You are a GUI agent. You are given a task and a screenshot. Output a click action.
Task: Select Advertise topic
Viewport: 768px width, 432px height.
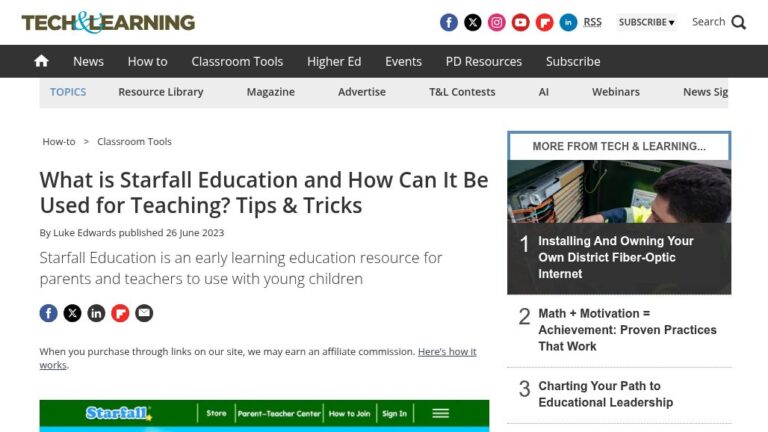click(362, 92)
